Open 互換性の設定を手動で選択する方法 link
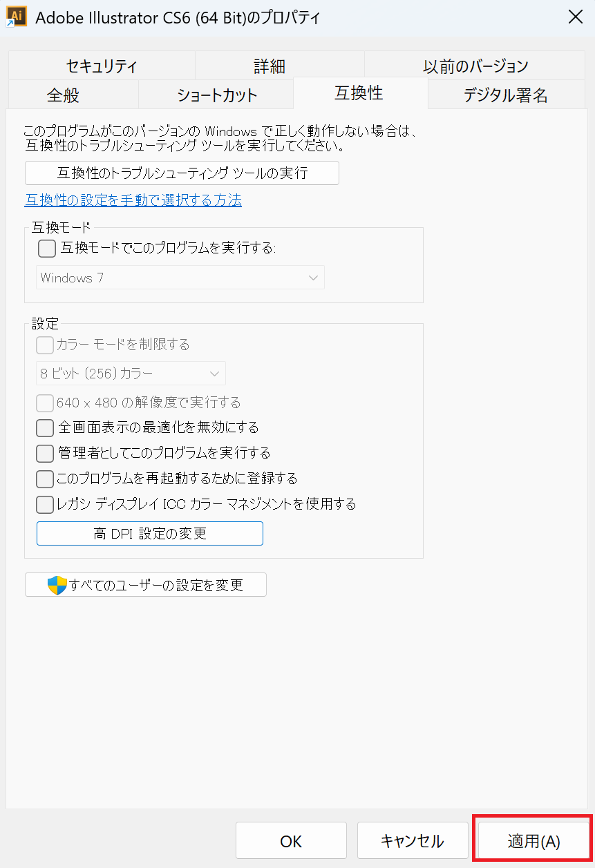Image resolution: width=595 pixels, height=868 pixels. [x=133, y=200]
